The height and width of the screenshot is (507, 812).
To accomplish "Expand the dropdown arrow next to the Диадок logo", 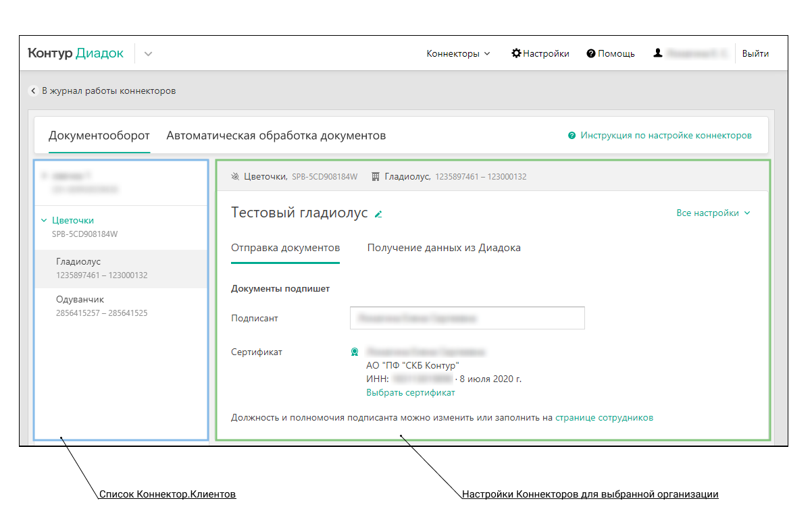I will click(x=148, y=54).
